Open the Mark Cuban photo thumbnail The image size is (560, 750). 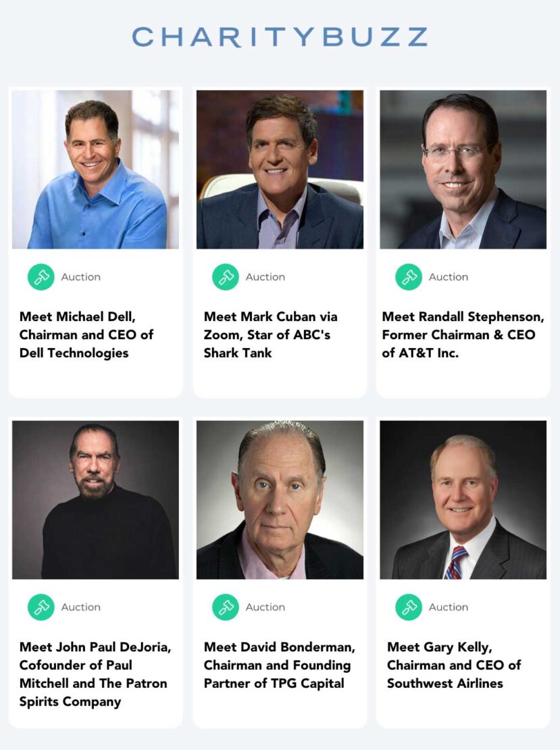coord(280,170)
